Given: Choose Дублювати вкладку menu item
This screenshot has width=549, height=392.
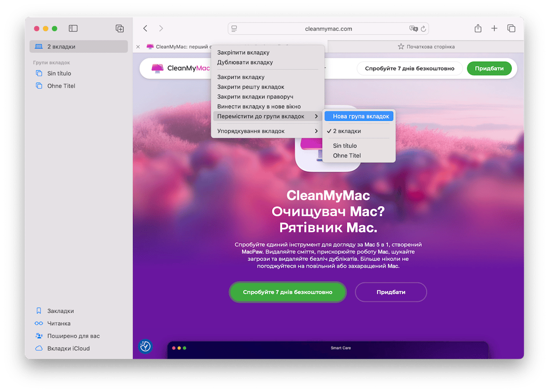Looking at the screenshot, I should click(x=268, y=62).
